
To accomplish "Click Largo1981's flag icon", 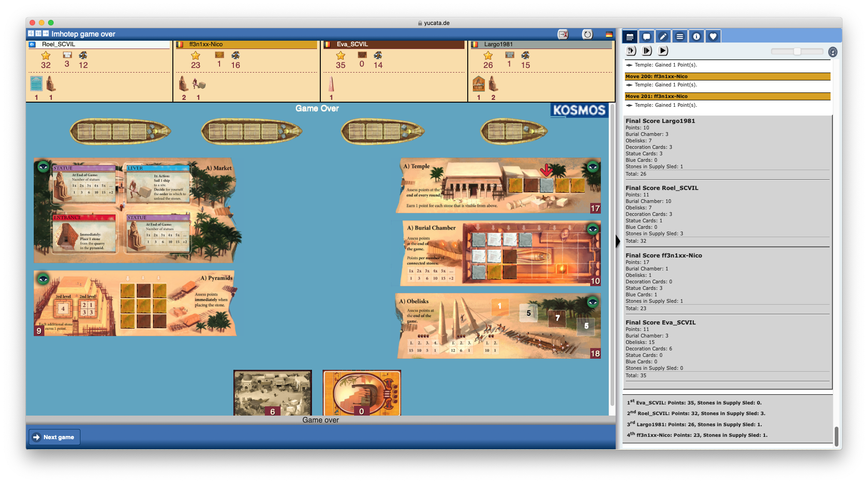I will [x=475, y=44].
